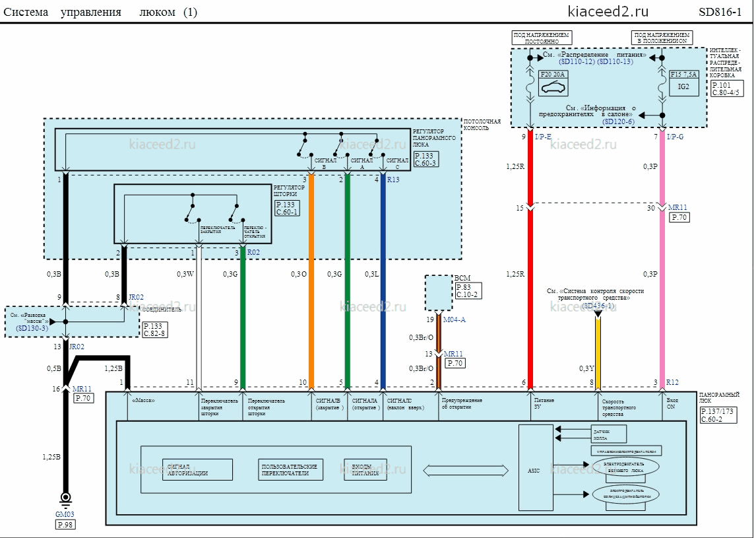Click the '0,3O' wire gauge label

point(298,274)
